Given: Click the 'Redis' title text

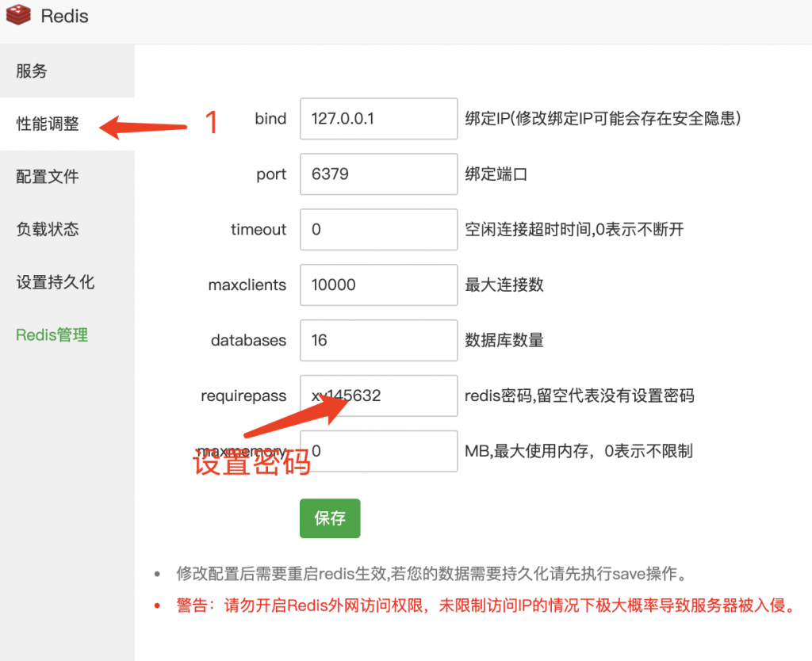Looking at the screenshot, I should point(65,16).
